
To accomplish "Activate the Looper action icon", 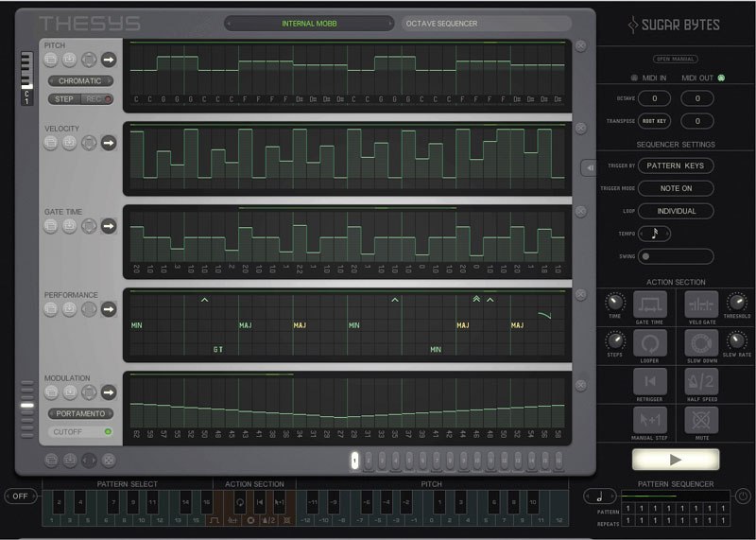I will [x=649, y=342].
